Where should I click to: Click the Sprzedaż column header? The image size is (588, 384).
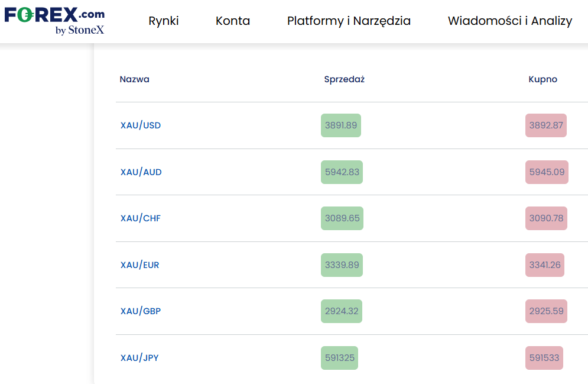(344, 79)
